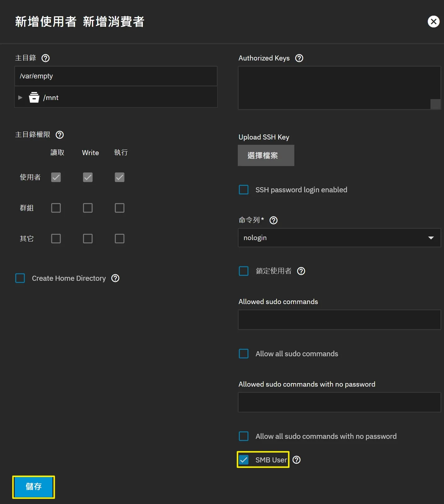Select the /mnt folder label
Image resolution: width=444 pixels, height=504 pixels.
[51, 98]
